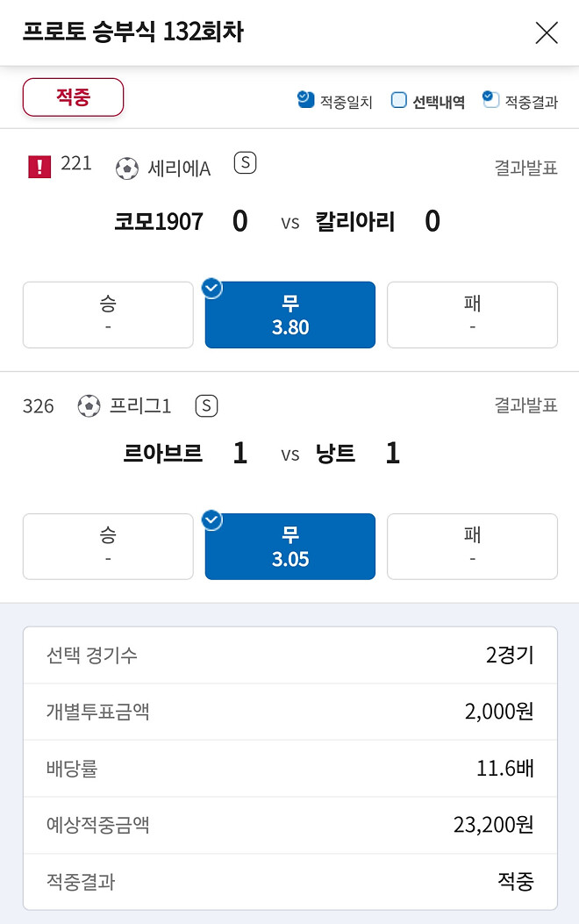Expand the 적중결과 summary row
Image resolution: width=579 pixels, height=924 pixels.
click(289, 883)
